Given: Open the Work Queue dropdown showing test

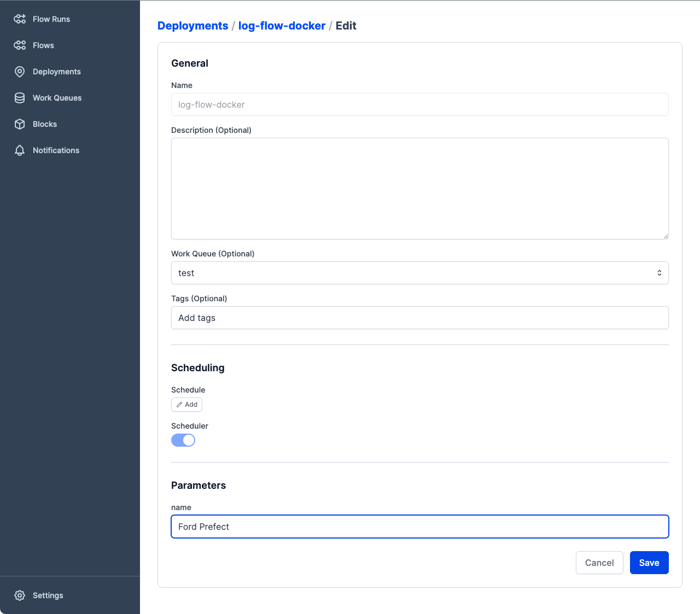Looking at the screenshot, I should click(420, 273).
